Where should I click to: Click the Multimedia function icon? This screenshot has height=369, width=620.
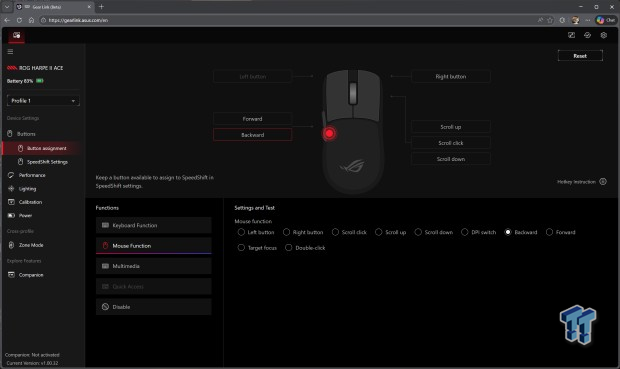click(x=105, y=266)
